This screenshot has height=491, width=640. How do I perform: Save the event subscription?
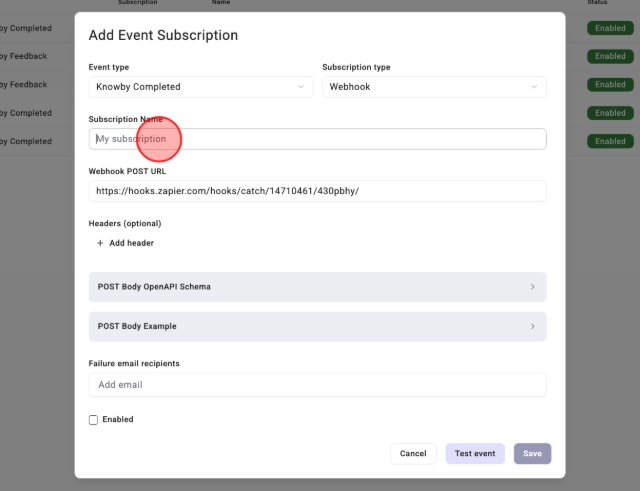533,454
